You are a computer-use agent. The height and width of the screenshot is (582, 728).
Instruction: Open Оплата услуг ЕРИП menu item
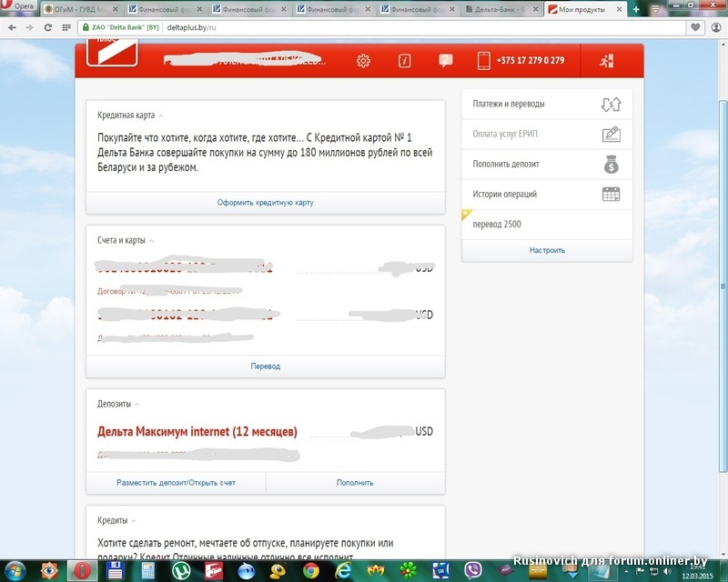[x=547, y=134]
